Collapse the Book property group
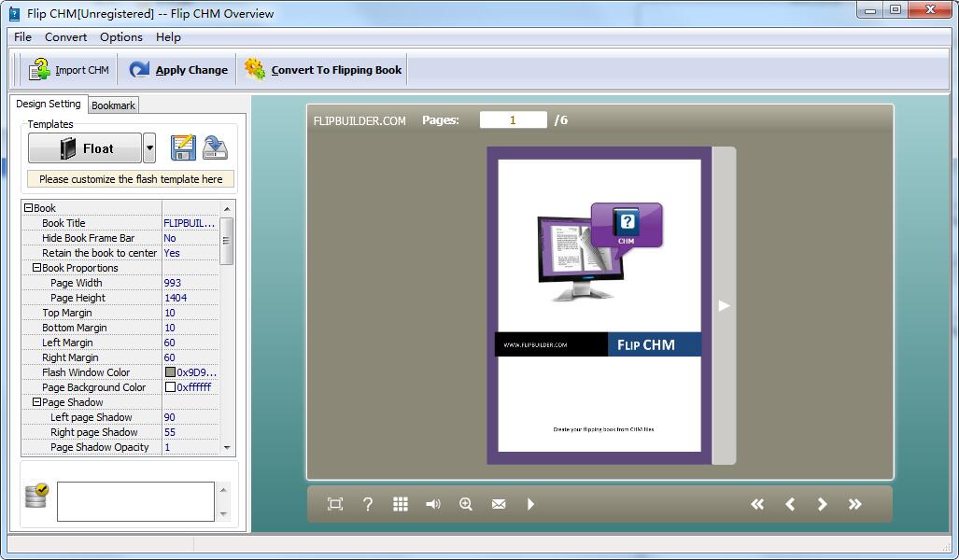 (x=28, y=208)
